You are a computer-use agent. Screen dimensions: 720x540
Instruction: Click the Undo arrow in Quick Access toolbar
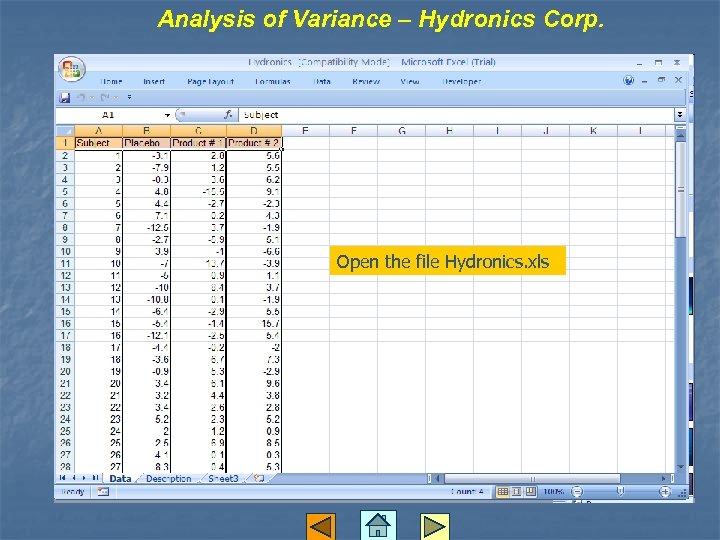point(82,97)
